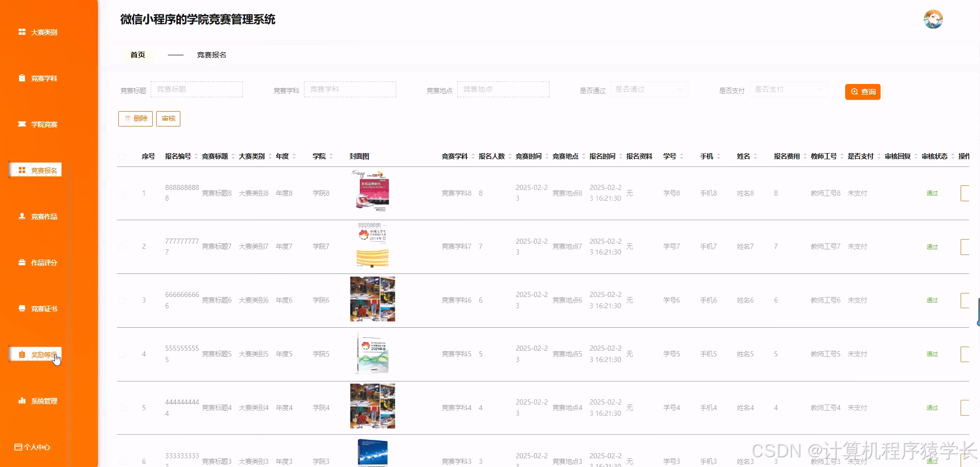This screenshot has height=467, width=980.
Task: Go to 首页 breadcrumb link
Action: (138, 55)
